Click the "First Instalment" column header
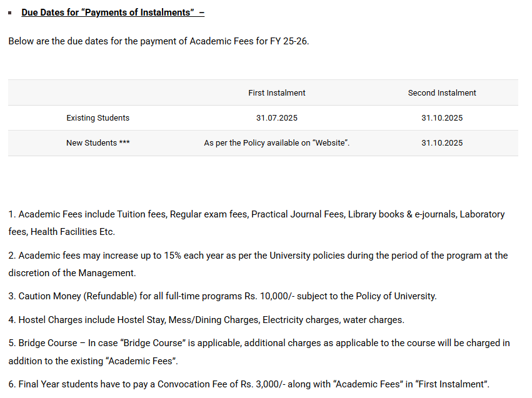This screenshot has width=532, height=398. (x=276, y=92)
